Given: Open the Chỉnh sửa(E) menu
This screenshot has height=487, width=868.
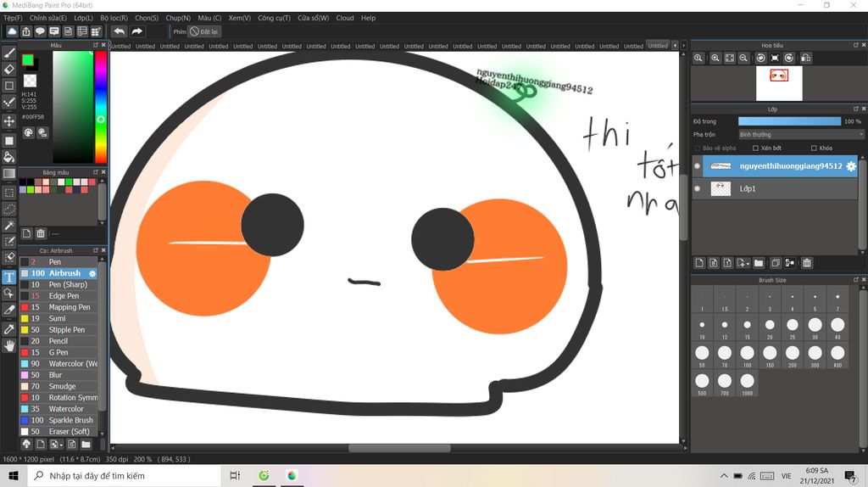Looking at the screenshot, I should click(x=48, y=18).
